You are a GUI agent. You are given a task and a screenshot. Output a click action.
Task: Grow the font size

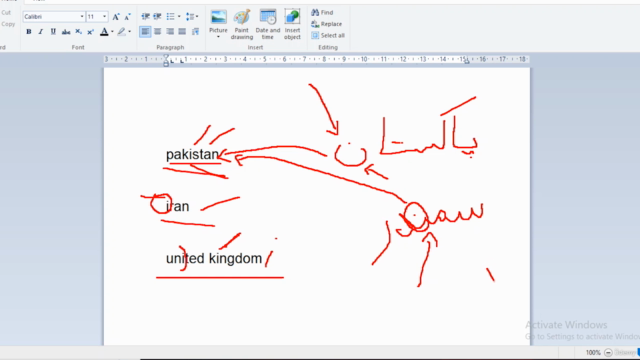pyautogui.click(x=116, y=17)
